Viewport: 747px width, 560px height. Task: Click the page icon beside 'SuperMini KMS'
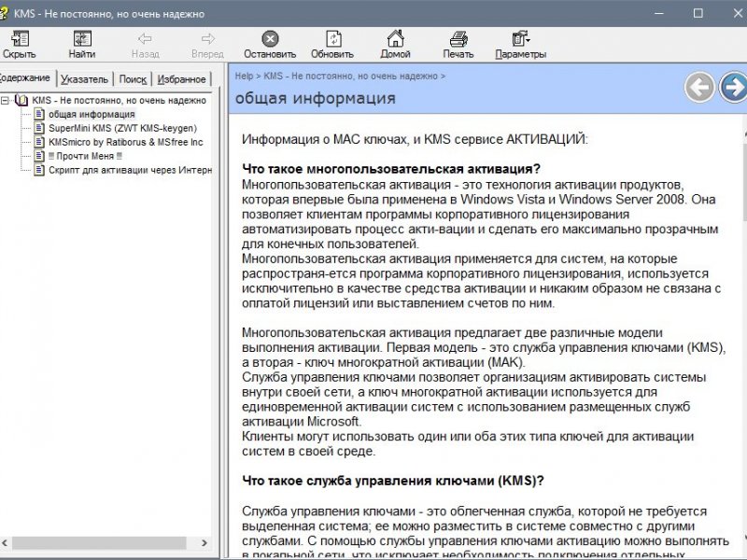[x=39, y=128]
